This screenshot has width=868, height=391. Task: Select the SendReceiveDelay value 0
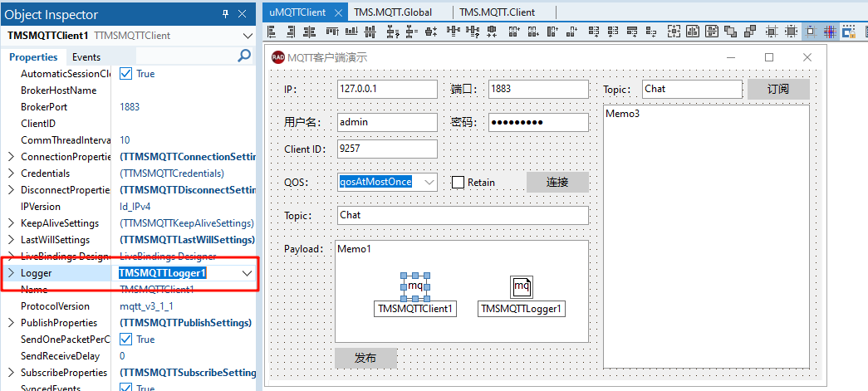coord(122,355)
